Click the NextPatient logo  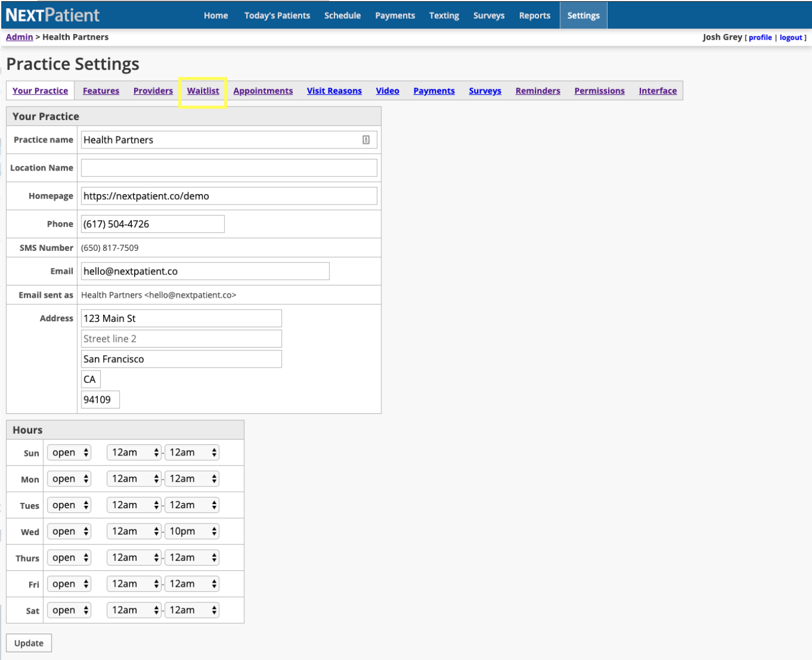(53, 15)
